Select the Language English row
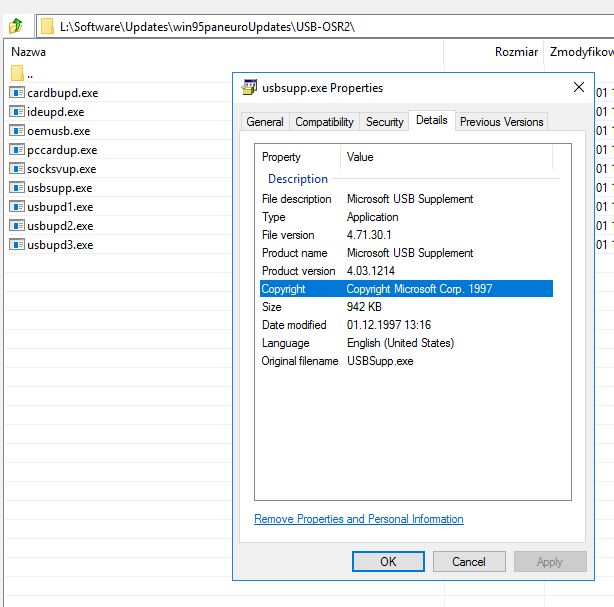The height and width of the screenshot is (607, 614). pyautogui.click(x=406, y=343)
